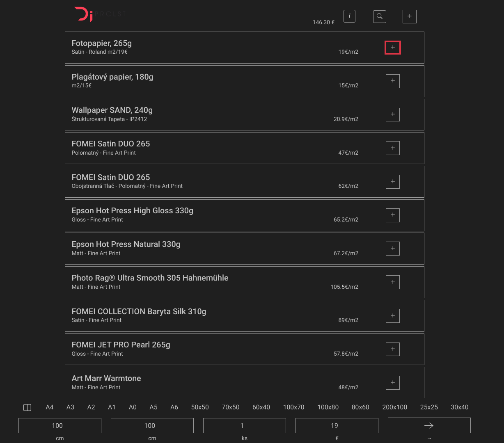Add Art Marr Warmtone via plus icon
Screen dimensions: 504x443
point(393,383)
